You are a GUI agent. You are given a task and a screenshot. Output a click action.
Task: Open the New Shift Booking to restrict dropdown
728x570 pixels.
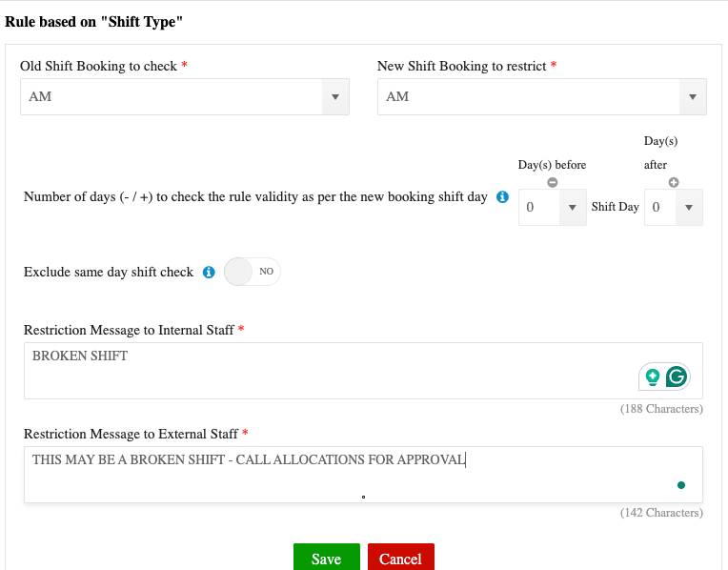(541, 97)
